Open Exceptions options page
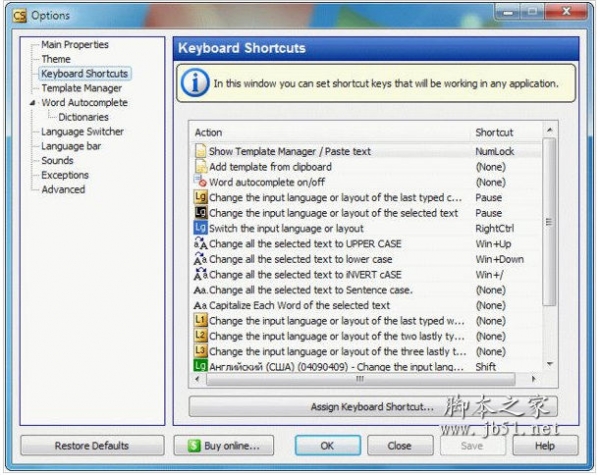 point(65,175)
